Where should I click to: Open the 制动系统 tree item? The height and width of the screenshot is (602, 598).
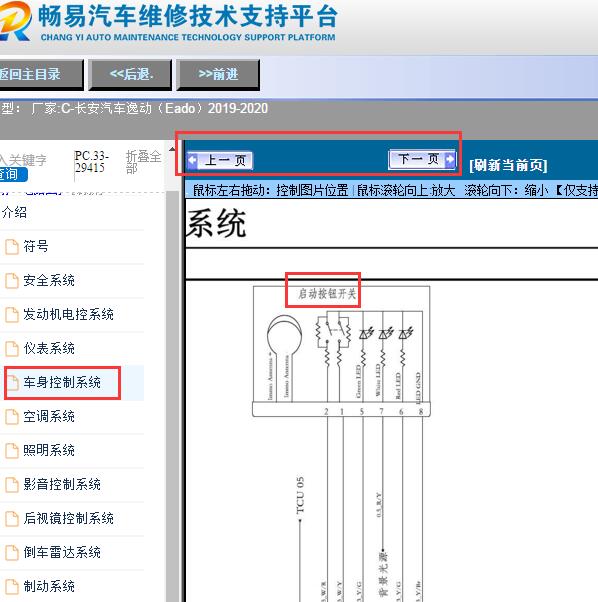49,586
